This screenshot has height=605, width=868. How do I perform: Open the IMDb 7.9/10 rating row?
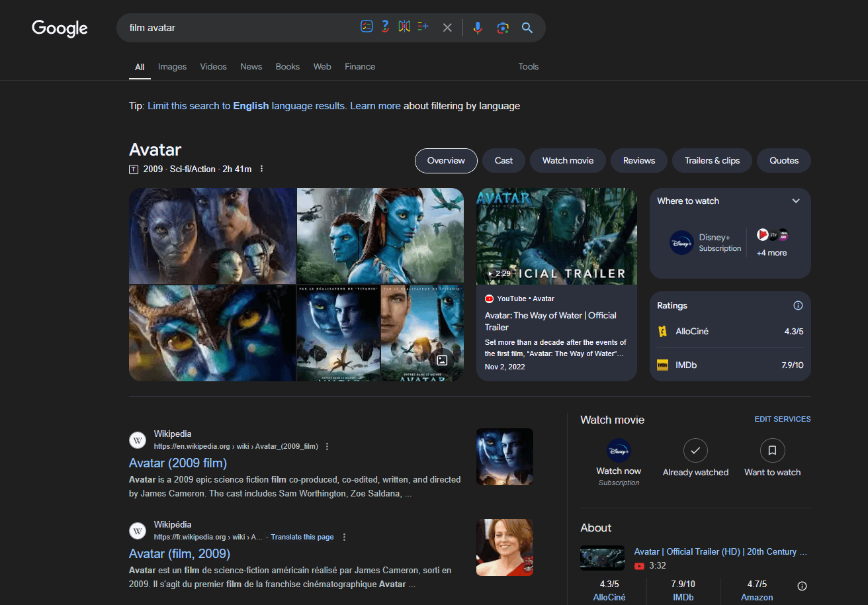730,365
